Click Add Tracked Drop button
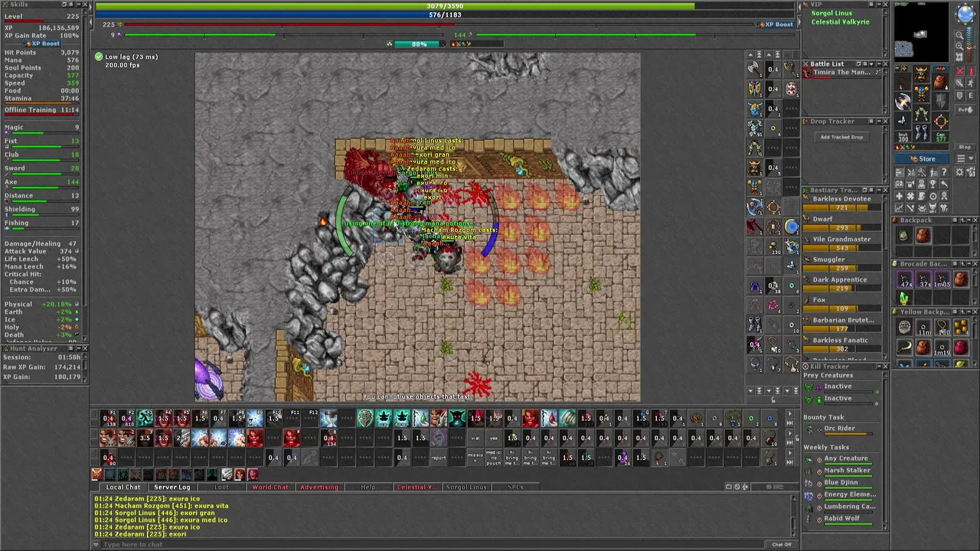Screen dimensions: 980x551 841,137
